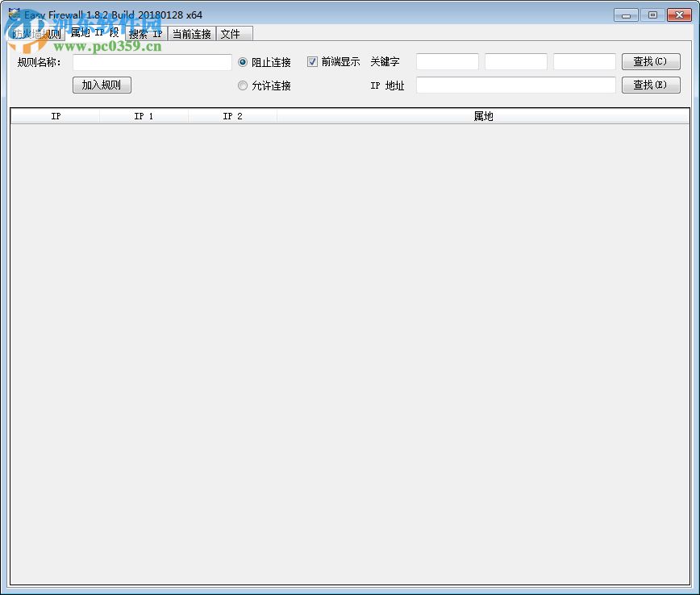Click the third 关键字 text field
700x595 pixels.
click(584, 61)
